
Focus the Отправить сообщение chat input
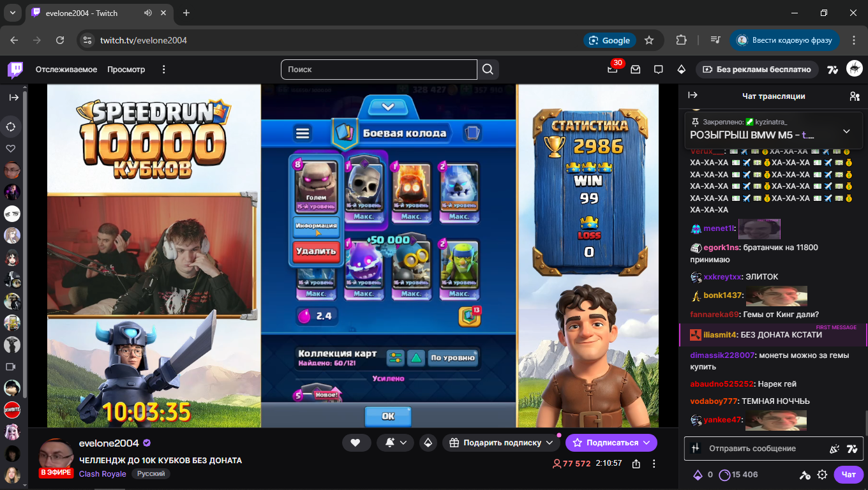(x=766, y=449)
